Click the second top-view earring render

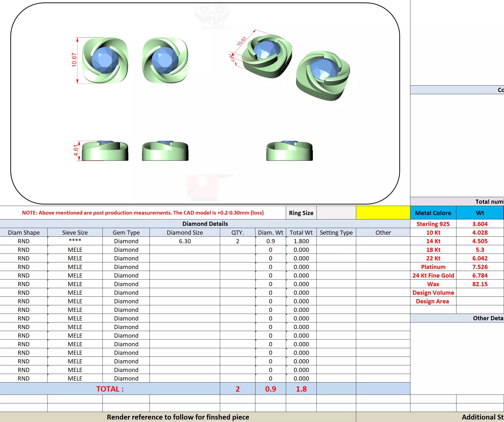pyautogui.click(x=165, y=60)
